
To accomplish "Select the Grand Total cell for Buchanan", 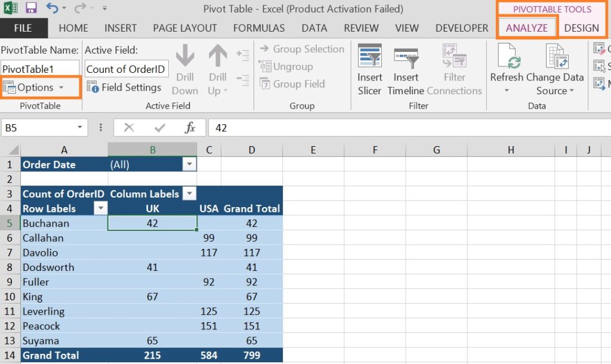I will click(x=251, y=223).
